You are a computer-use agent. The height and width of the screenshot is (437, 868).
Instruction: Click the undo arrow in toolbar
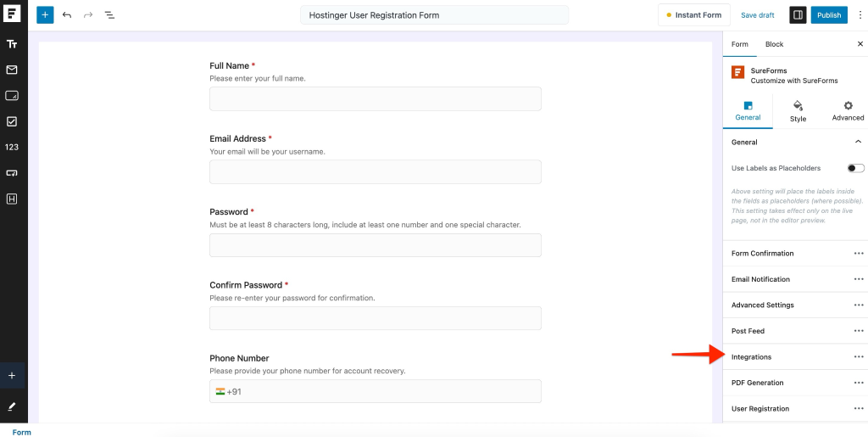coord(67,15)
